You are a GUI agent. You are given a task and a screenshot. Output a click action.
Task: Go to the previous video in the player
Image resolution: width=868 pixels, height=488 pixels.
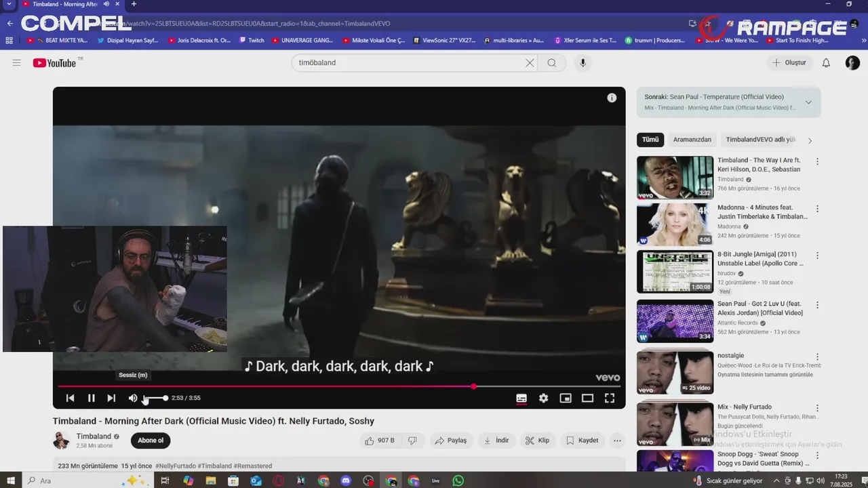(70, 398)
